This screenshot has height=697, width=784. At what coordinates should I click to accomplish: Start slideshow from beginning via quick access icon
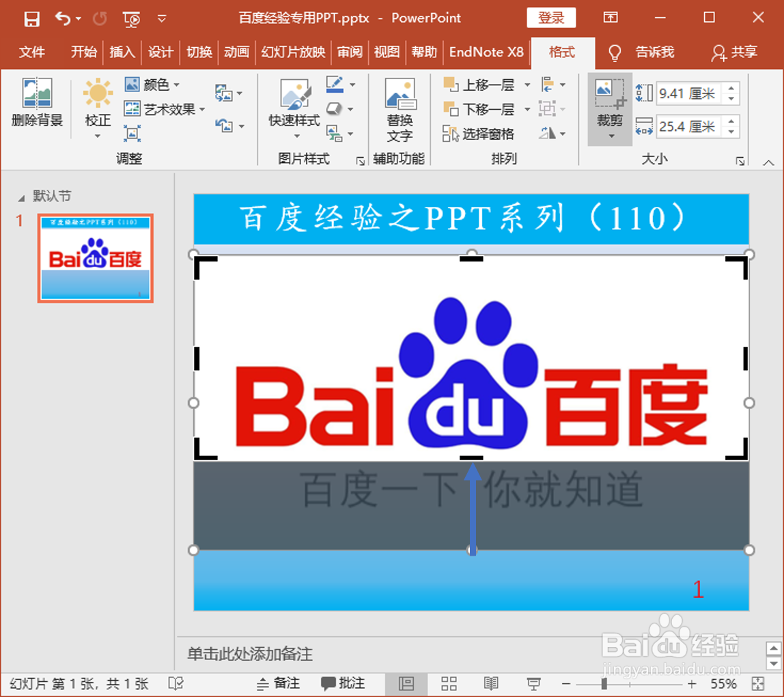tap(132, 20)
